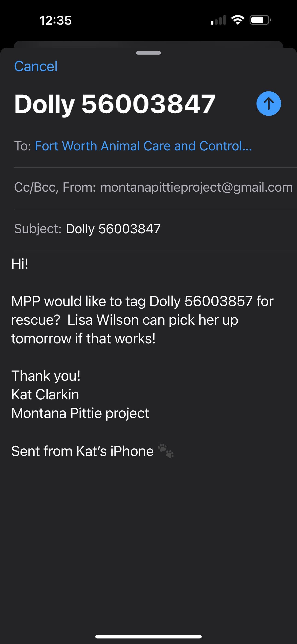Tap the "Thank you!" line in body

point(46,376)
